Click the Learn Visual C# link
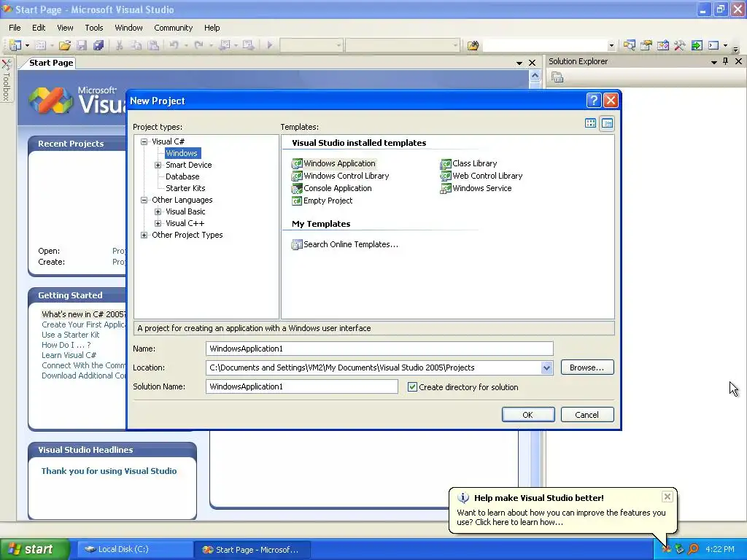The height and width of the screenshot is (560, 747). [x=69, y=355]
